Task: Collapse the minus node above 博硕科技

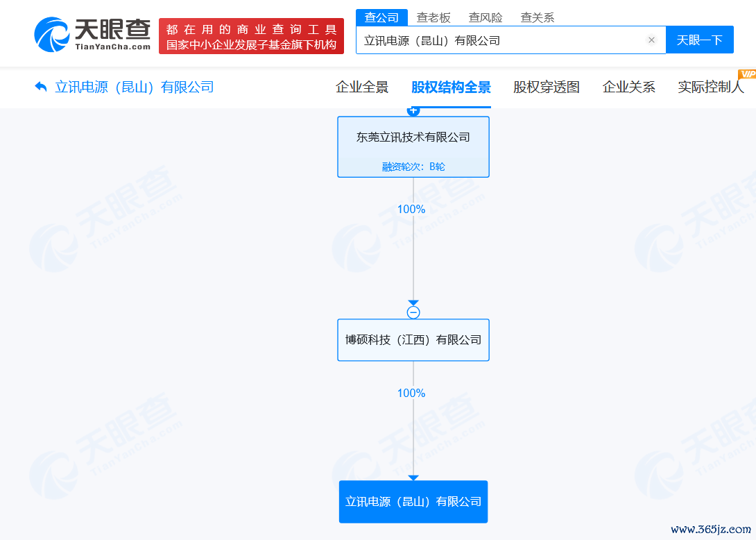Action: [x=413, y=312]
